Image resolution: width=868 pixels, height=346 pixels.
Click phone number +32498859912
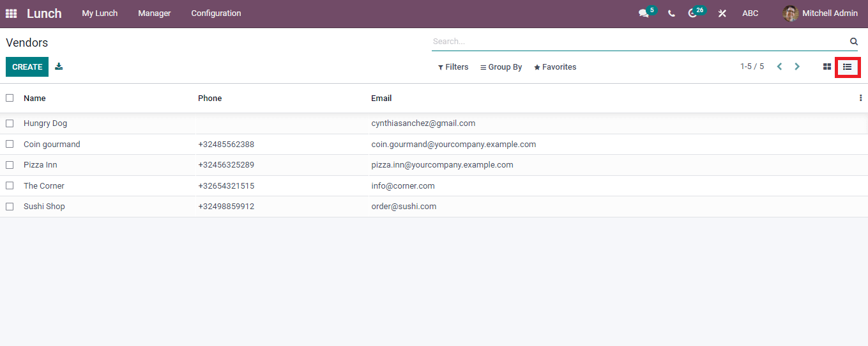[226, 207]
